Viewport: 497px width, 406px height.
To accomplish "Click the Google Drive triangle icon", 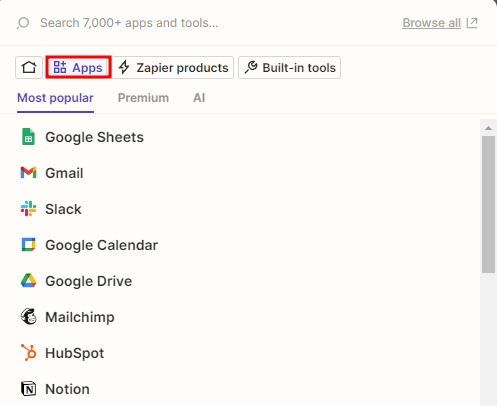I will 28,281.
